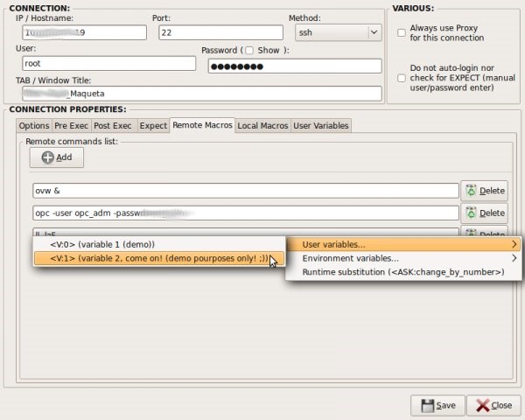Click recycle icon beside 'opc -user' command

click(471, 213)
